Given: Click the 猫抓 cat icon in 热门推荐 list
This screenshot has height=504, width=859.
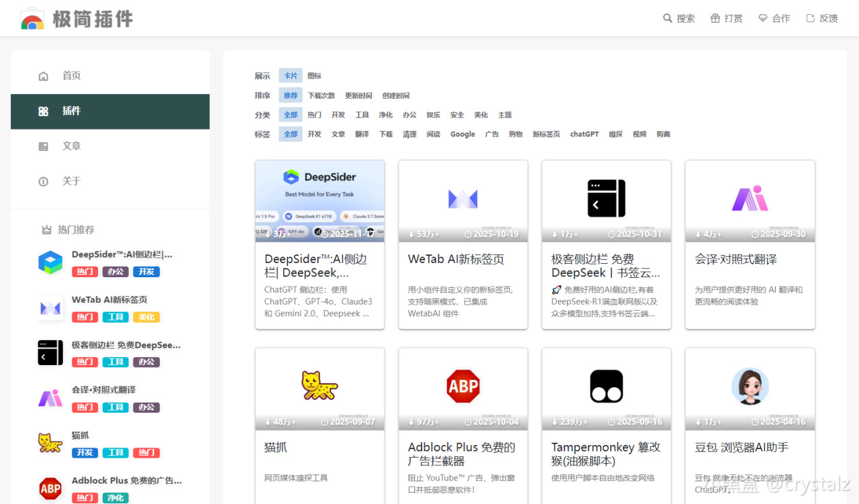Looking at the screenshot, I should [x=50, y=443].
